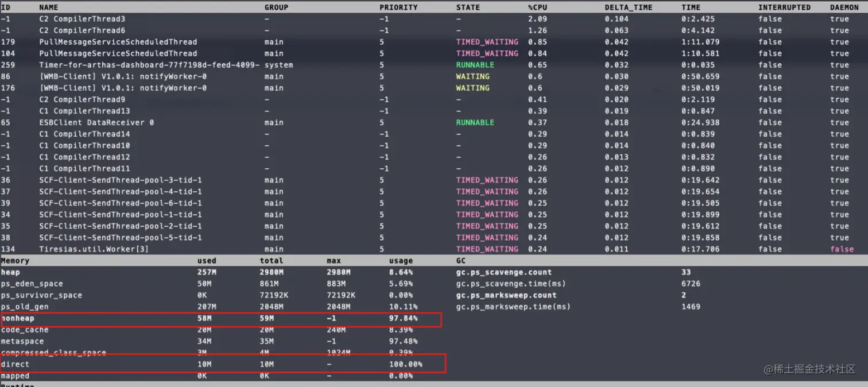Select the ps_eden_space row label

[x=32, y=284]
